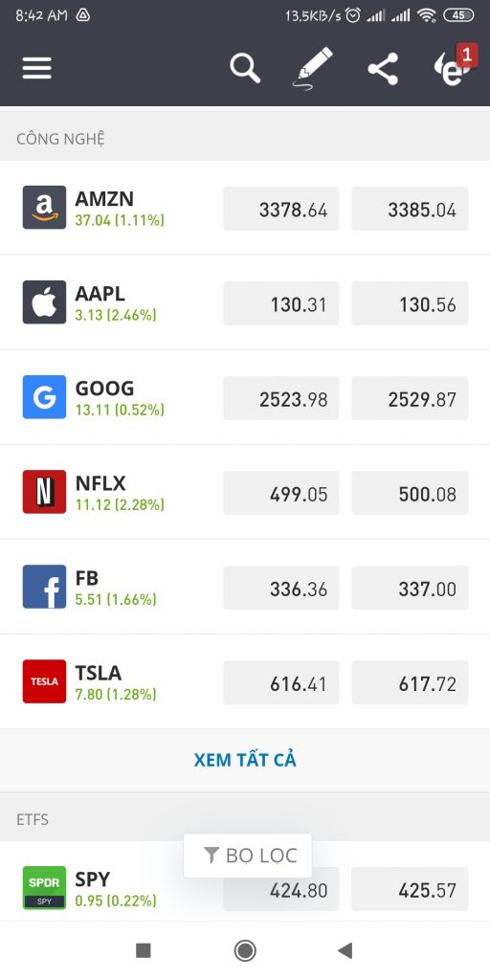Tap the search magnifier icon
The width and height of the screenshot is (490, 980).
tap(244, 68)
